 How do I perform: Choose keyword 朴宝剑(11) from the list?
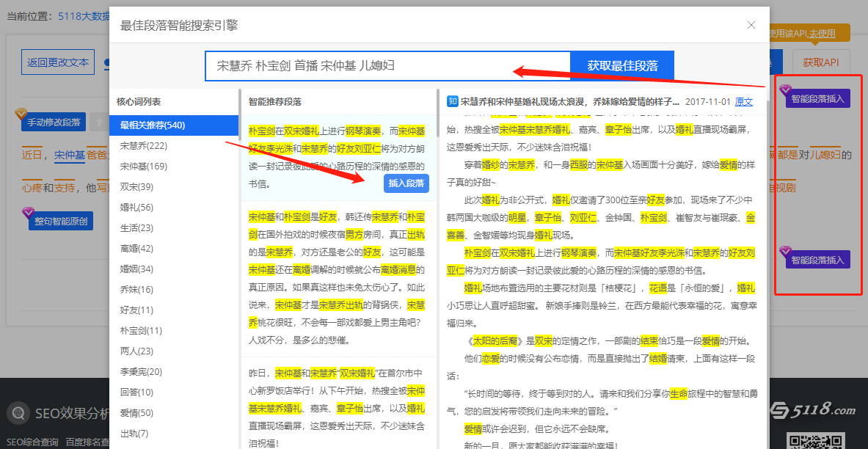pyautogui.click(x=141, y=331)
